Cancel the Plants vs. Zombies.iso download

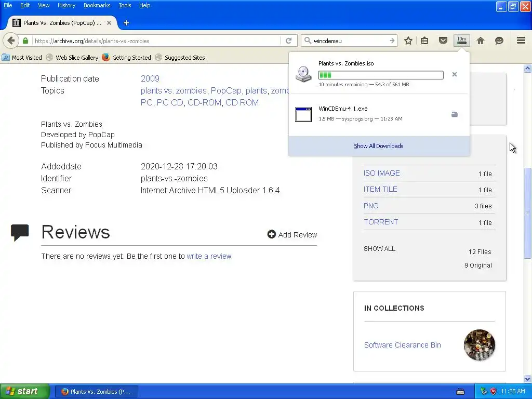click(x=455, y=74)
